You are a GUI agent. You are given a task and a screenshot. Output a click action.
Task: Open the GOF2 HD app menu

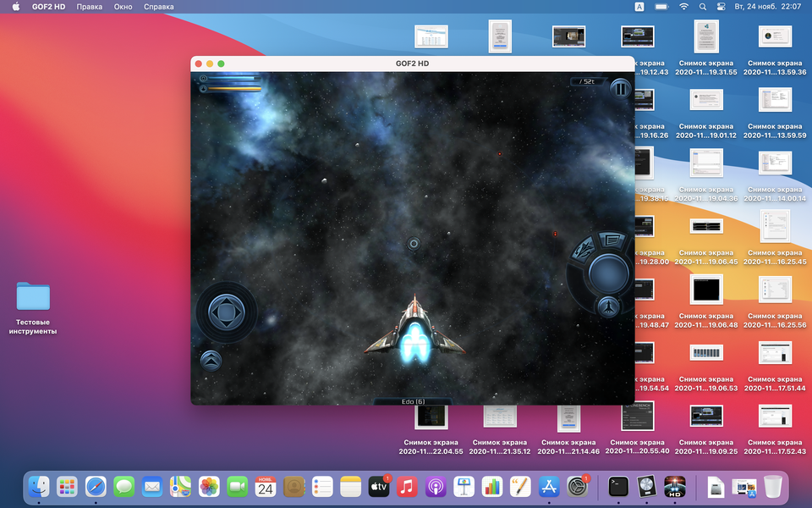coord(49,7)
